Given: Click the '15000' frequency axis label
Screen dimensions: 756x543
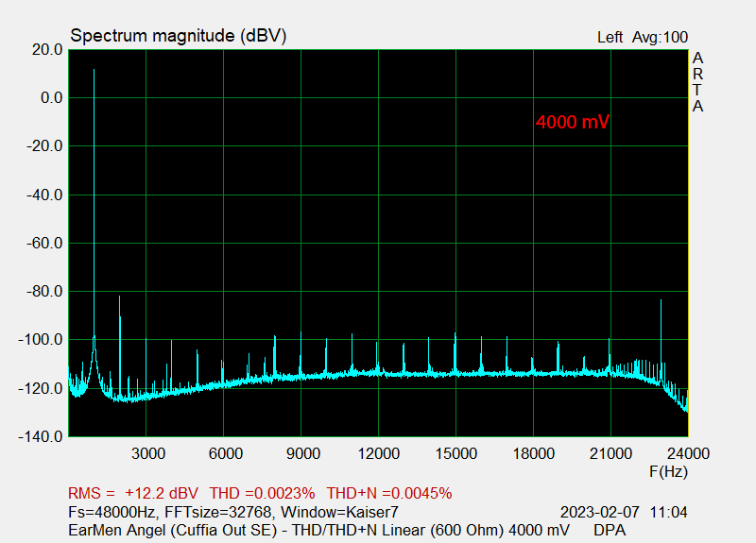Looking at the screenshot, I should point(456,453).
